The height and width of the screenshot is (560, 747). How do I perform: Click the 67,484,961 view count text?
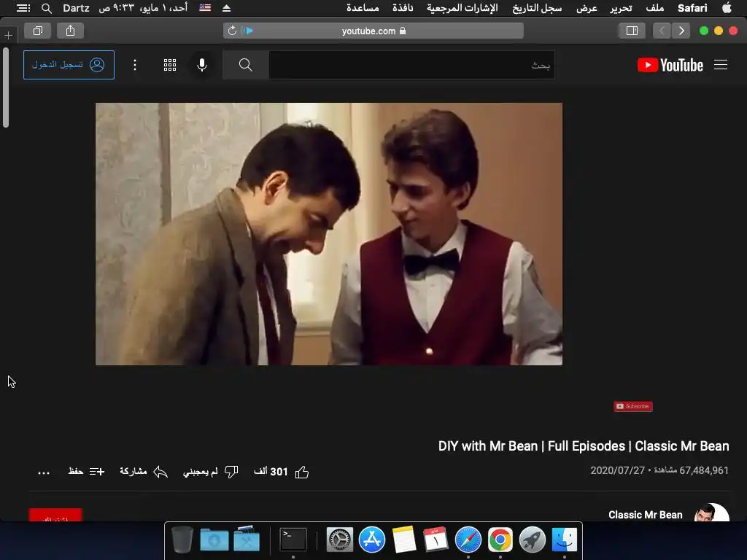pyautogui.click(x=692, y=470)
